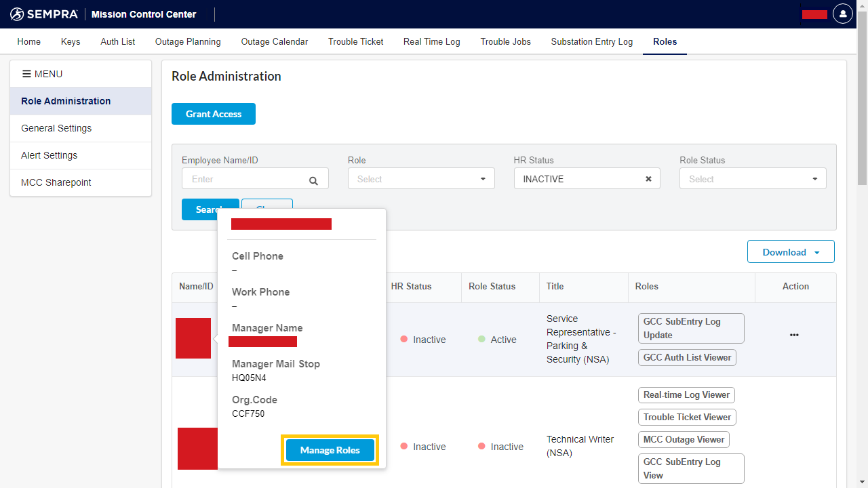868x488 pixels.
Task: Click the user profile avatar icon
Action: click(x=842, y=14)
